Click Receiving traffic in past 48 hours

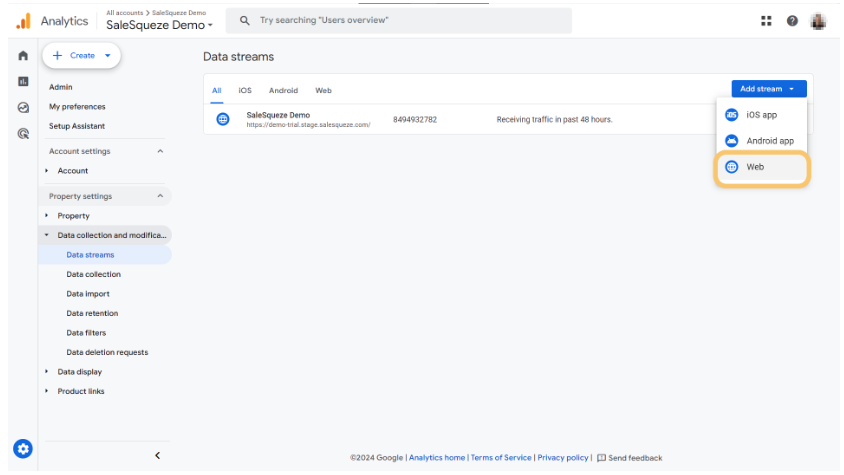(x=554, y=120)
